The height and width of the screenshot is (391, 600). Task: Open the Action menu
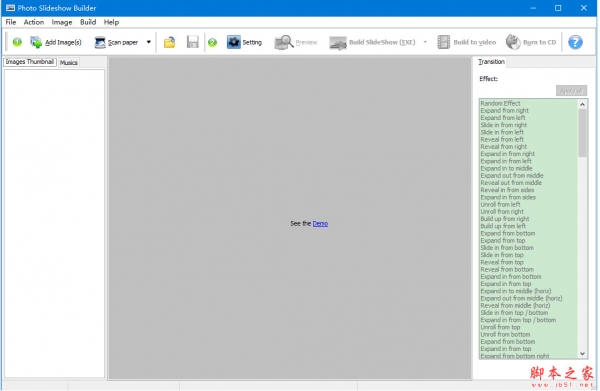[x=34, y=22]
